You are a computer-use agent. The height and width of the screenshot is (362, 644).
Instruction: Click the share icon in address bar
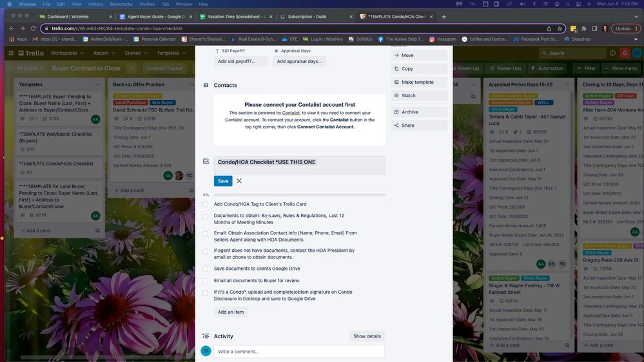click(x=549, y=28)
